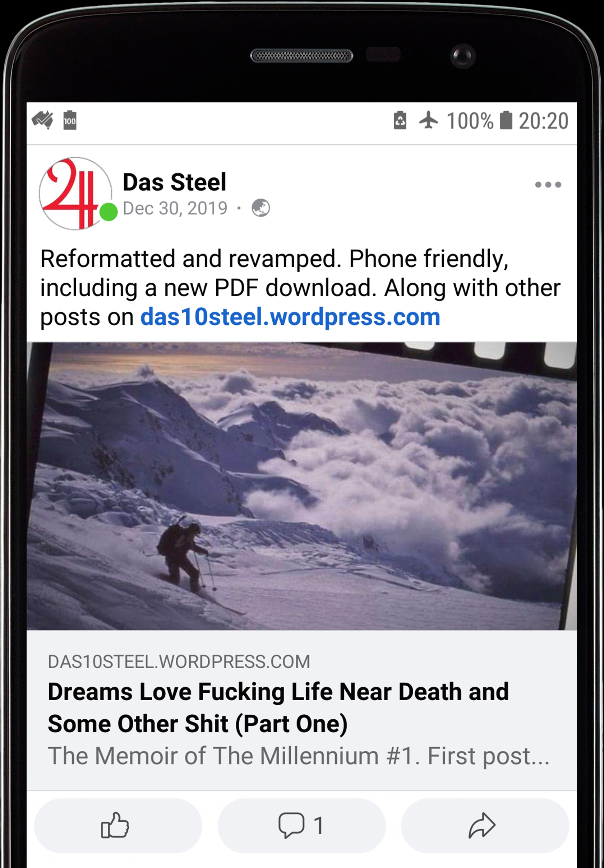
Task: Open the skier mountain photo preview
Action: click(302, 486)
